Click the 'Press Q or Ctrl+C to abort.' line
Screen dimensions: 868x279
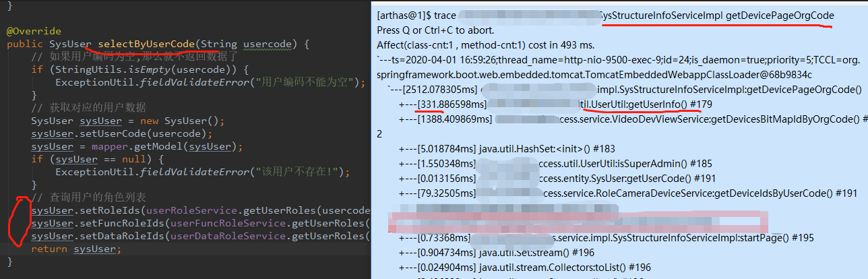[436, 30]
